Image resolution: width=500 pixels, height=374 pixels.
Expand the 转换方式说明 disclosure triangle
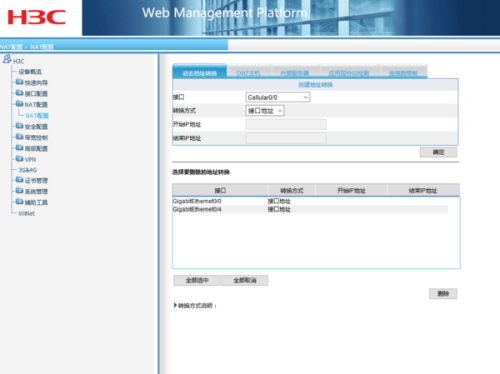(x=175, y=305)
